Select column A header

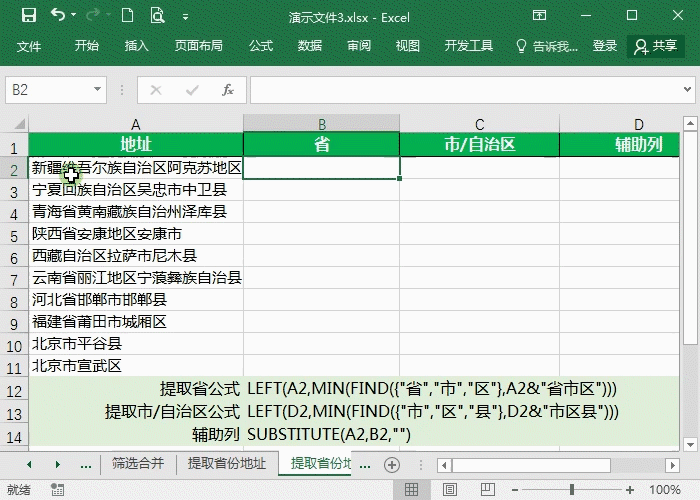136,124
